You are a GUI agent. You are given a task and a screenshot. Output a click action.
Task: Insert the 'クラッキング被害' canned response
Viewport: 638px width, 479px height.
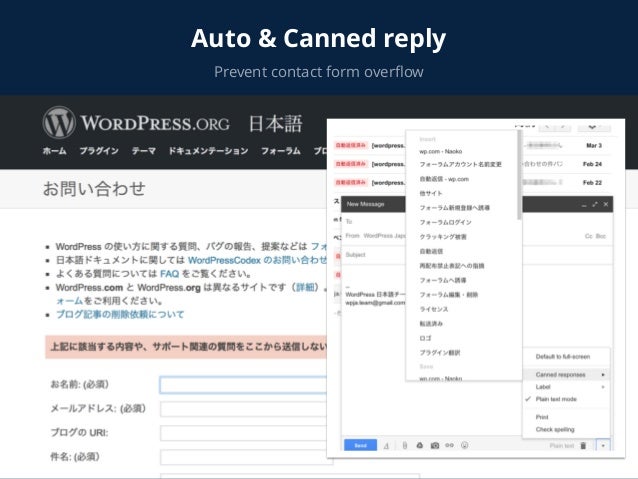click(443, 237)
